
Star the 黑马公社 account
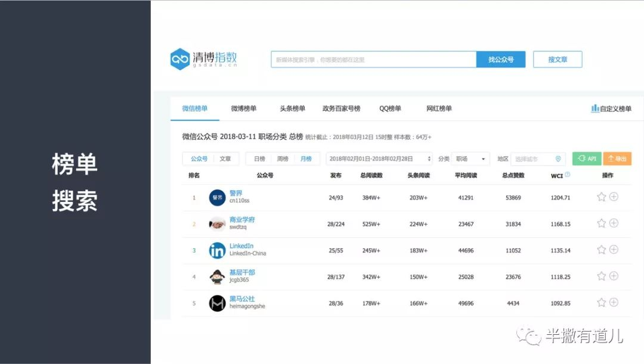pyautogui.click(x=601, y=303)
